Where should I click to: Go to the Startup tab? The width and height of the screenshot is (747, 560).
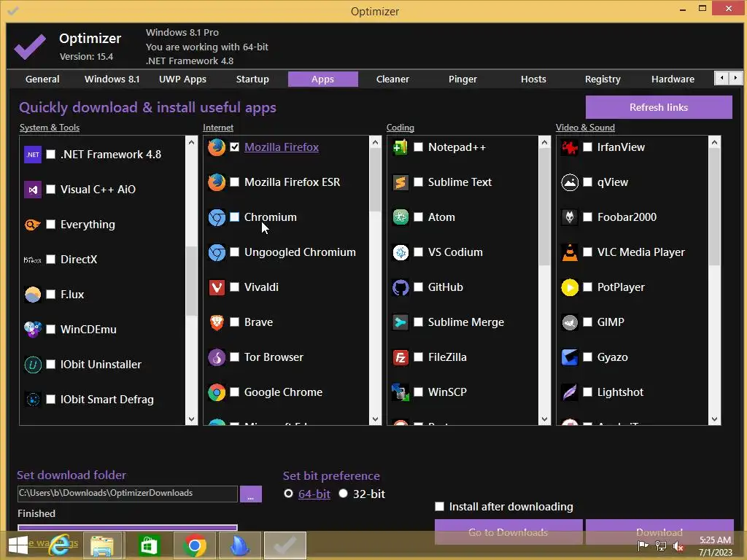(252, 79)
